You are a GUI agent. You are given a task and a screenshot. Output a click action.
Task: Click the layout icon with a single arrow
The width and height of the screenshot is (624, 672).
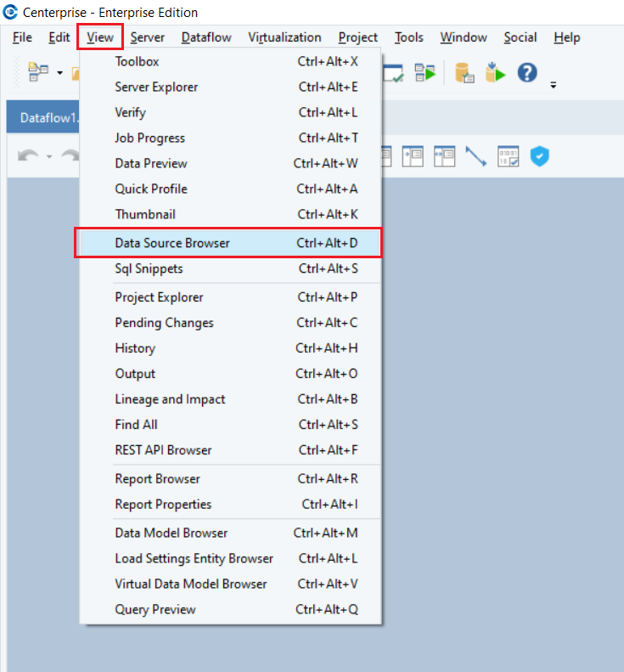413,156
